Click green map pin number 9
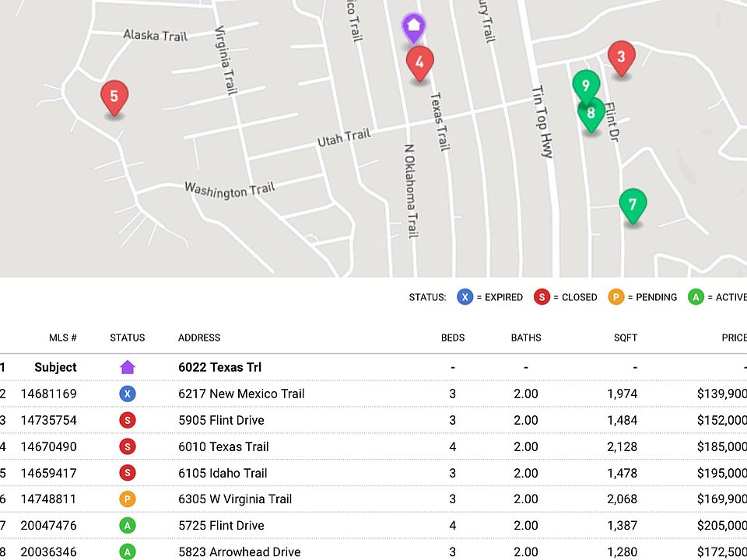 click(x=586, y=86)
